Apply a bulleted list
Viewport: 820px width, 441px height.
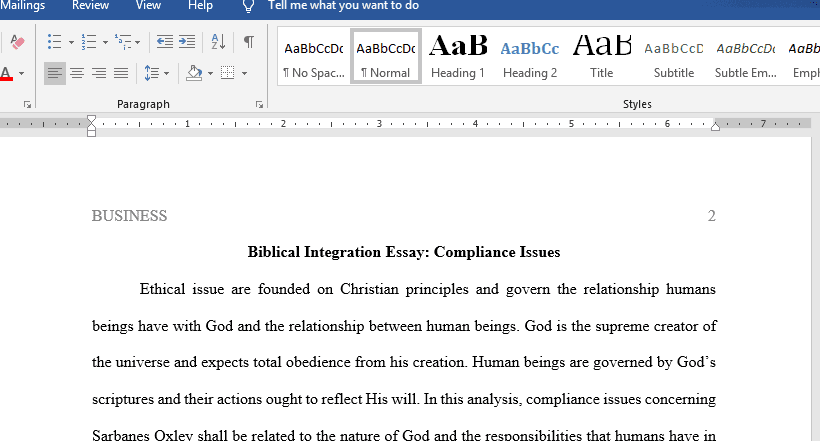tap(54, 41)
